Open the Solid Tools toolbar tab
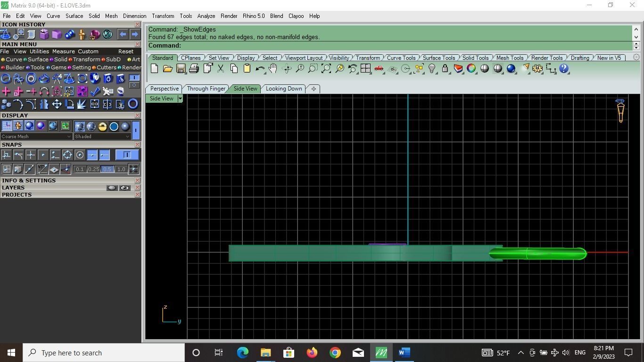This screenshot has width=644, height=362. click(x=475, y=58)
